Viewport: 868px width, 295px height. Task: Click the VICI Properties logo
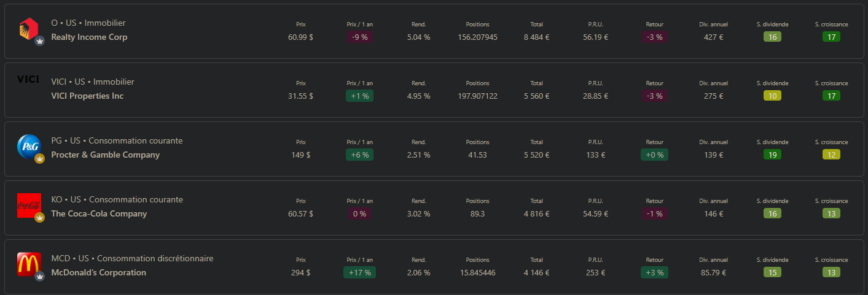[28, 79]
